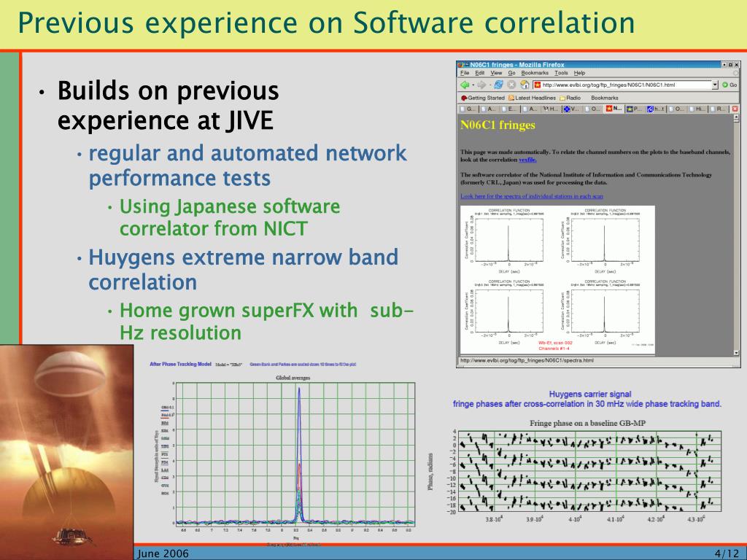Switch to the 'P...' browser tab
This screenshot has height=560, width=747.
[x=635, y=109]
